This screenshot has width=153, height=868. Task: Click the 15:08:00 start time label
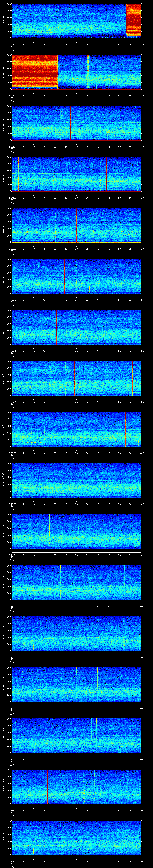tap(12, 402)
